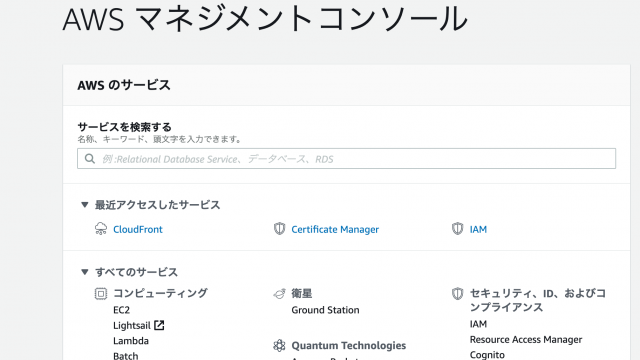Open Ground Station under 衛星
The width and height of the screenshot is (640, 360).
coord(325,310)
